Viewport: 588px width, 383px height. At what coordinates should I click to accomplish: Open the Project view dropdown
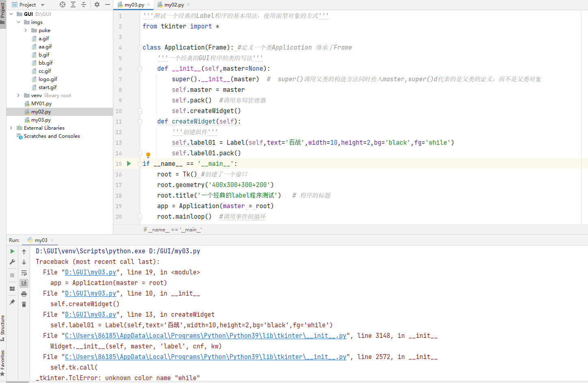click(x=28, y=4)
